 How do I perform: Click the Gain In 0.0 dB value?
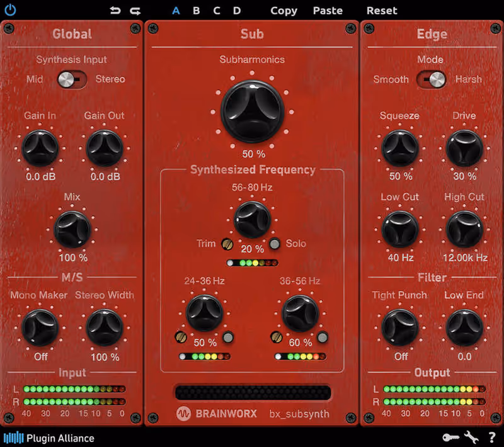(x=41, y=176)
